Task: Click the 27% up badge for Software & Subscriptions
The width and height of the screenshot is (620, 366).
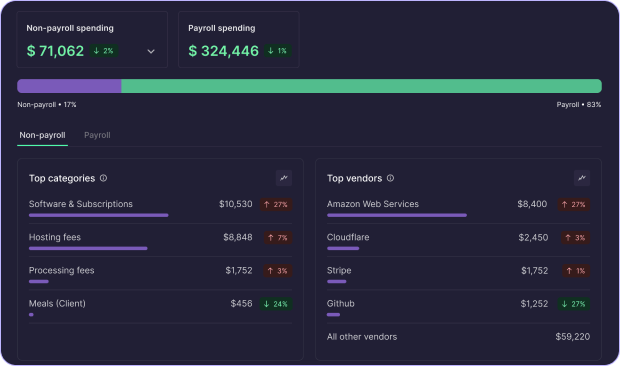Action: tap(276, 204)
